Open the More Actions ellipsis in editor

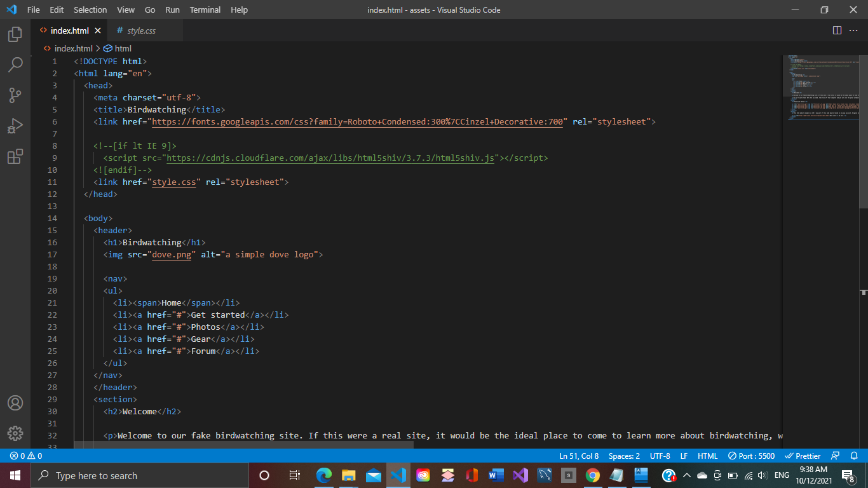(854, 30)
